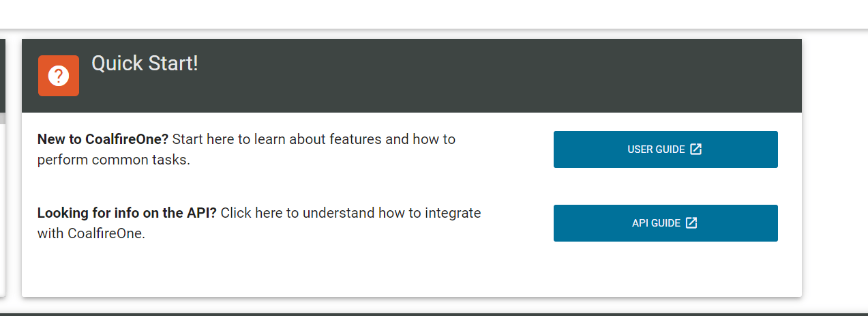Select the partially visible card on the left edge
This screenshot has width=868, height=316.
coord(3,167)
